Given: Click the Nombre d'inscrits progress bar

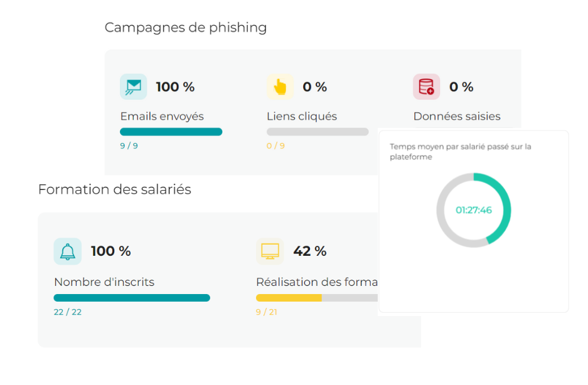Looking at the screenshot, I should [132, 298].
